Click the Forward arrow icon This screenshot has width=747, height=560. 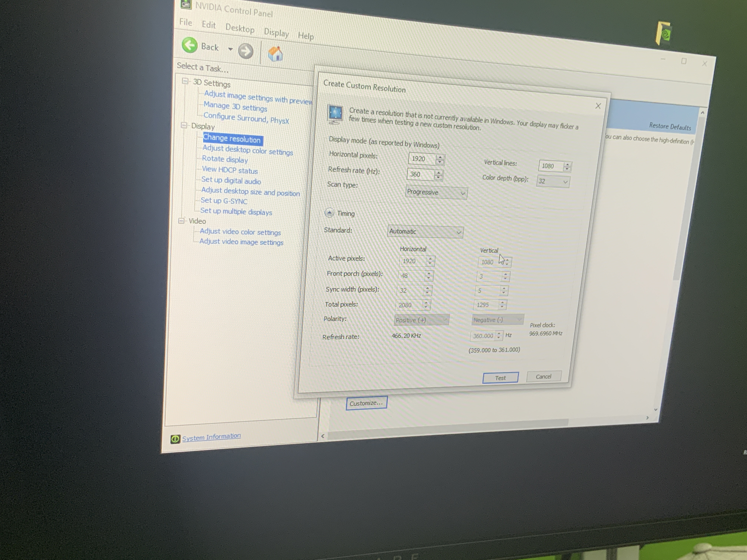(x=245, y=51)
